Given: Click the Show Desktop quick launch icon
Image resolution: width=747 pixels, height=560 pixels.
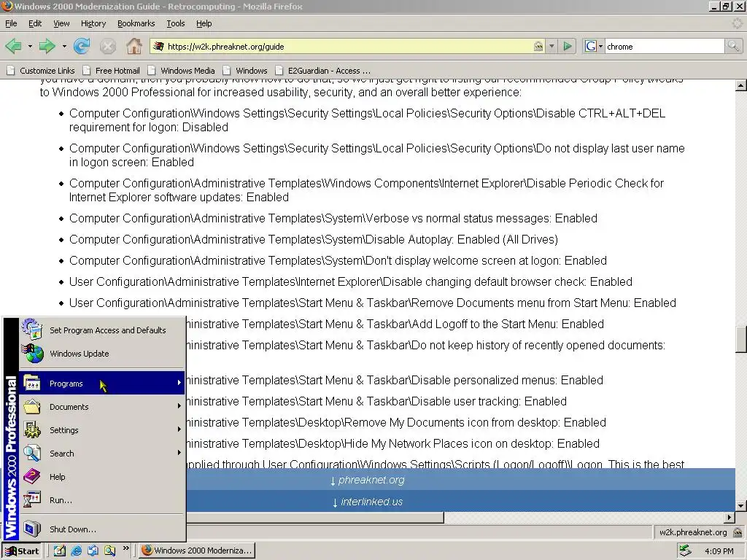Looking at the screenshot, I should [x=59, y=551].
